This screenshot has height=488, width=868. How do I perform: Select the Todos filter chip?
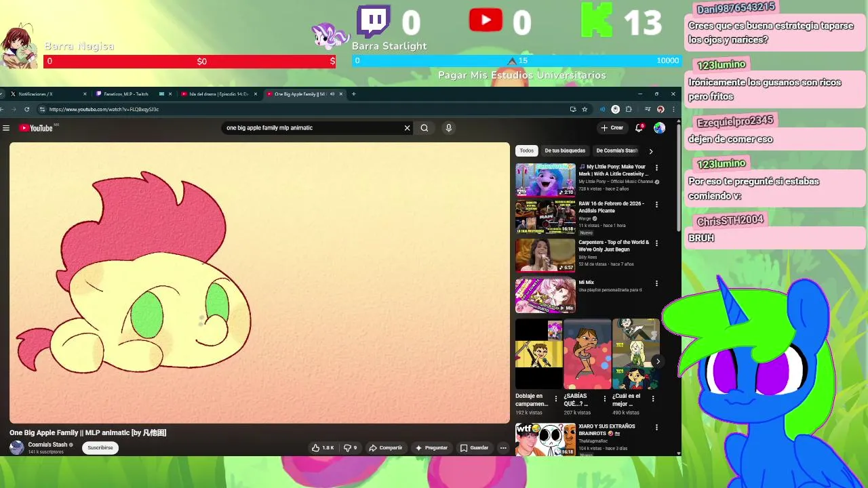[527, 150]
